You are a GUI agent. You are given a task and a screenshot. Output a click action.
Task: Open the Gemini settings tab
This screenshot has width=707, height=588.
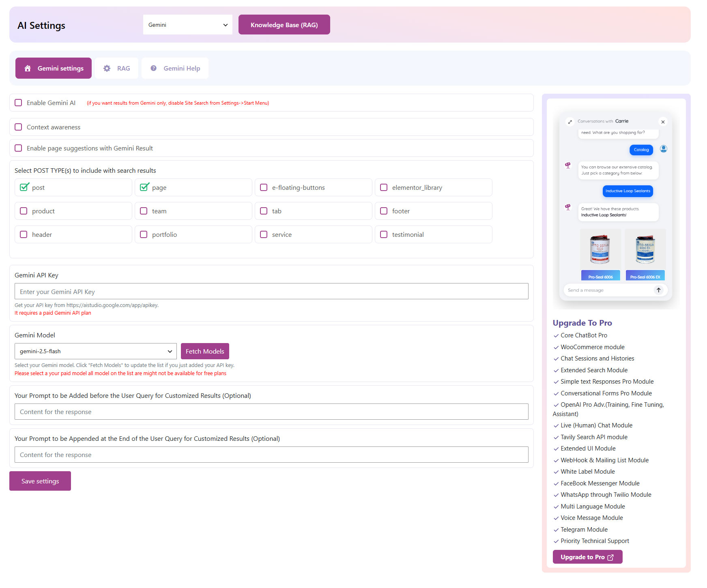(54, 68)
